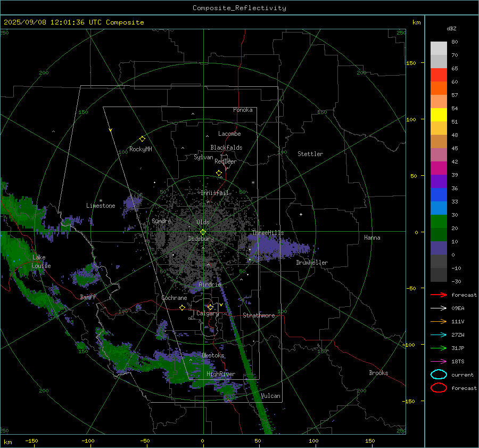Screen dimensions: 479x448
Task: Click the red forecast arrow in legend
Action: pyautogui.click(x=439, y=295)
